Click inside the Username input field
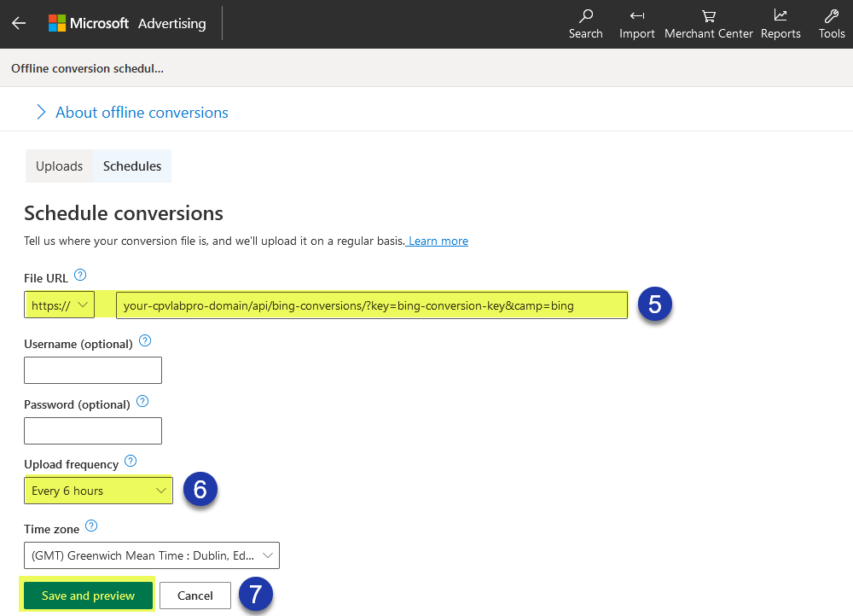The height and width of the screenshot is (616, 853). [92, 369]
